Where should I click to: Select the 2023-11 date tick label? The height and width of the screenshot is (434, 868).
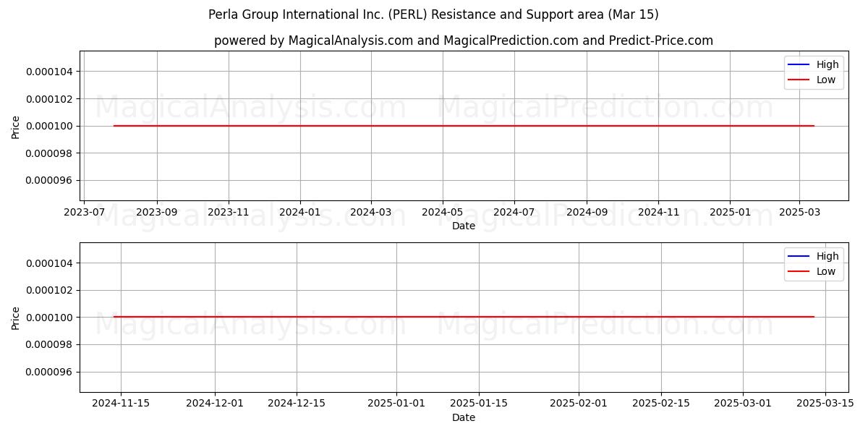pos(229,212)
